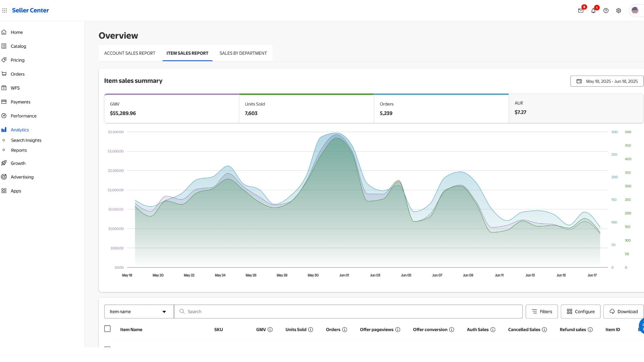The height and width of the screenshot is (362, 644).
Task: Open the date range picker May 18 - Jun 18
Action: (607, 81)
